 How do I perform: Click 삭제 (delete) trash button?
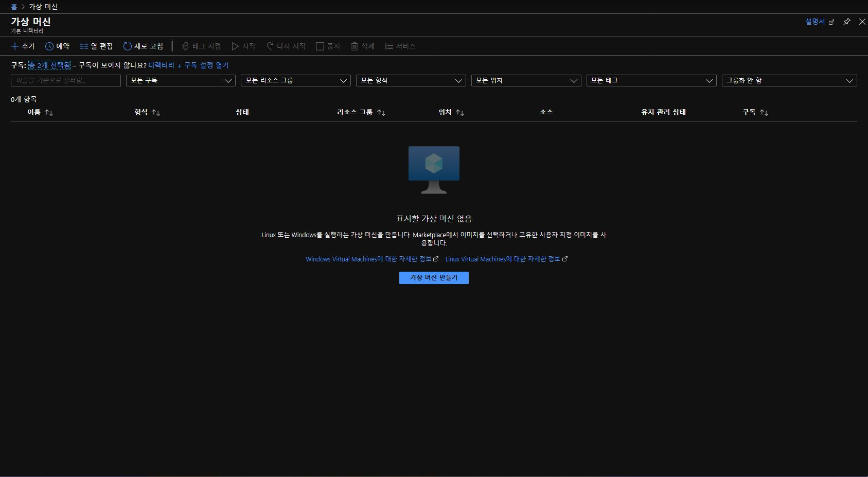362,46
